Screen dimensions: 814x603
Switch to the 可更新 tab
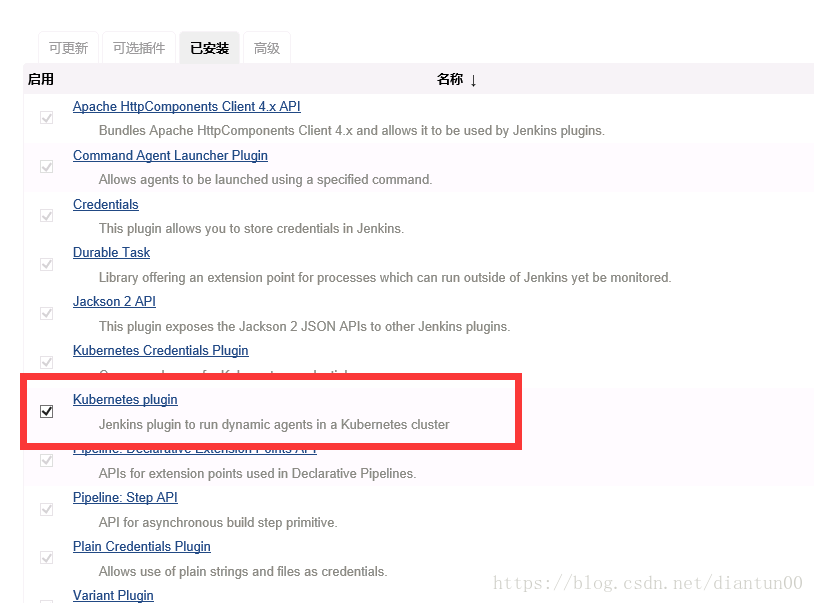[68, 48]
